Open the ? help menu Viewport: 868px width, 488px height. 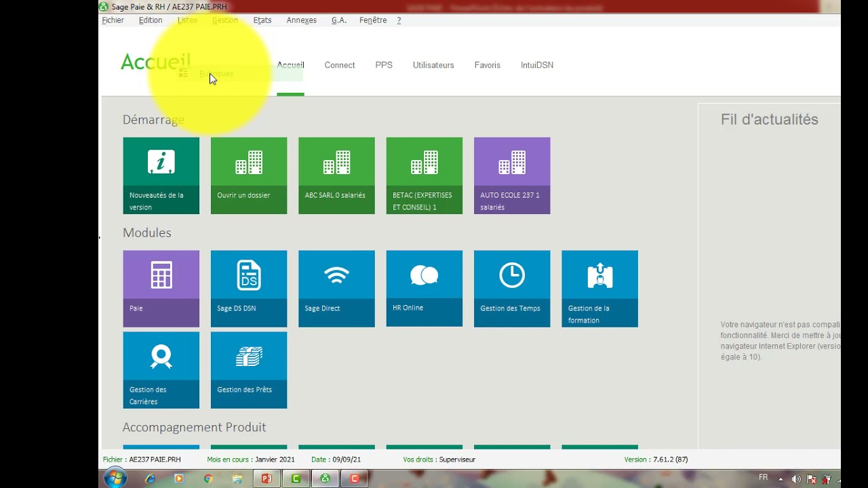pyautogui.click(x=399, y=20)
